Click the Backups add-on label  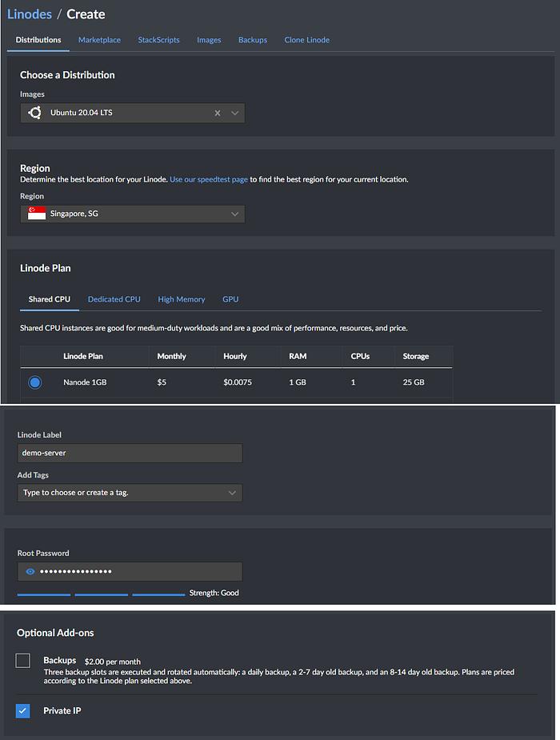60,660
